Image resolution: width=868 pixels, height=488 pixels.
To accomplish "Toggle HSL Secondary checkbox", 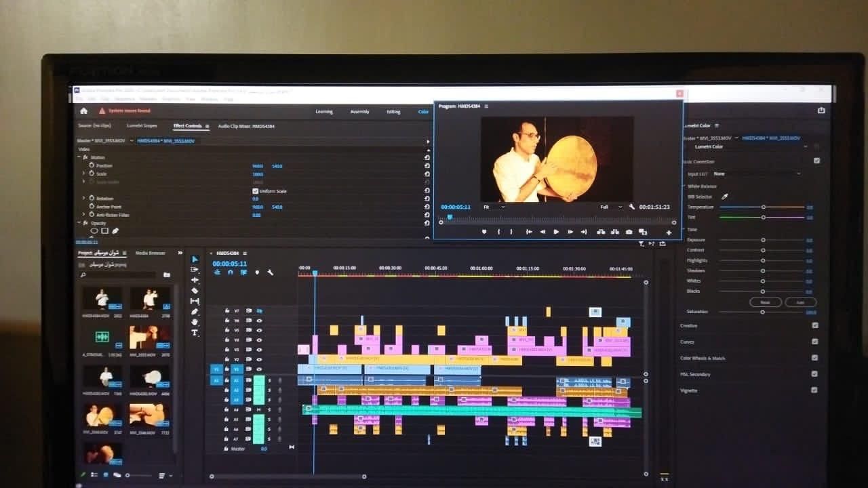I will coord(815,373).
